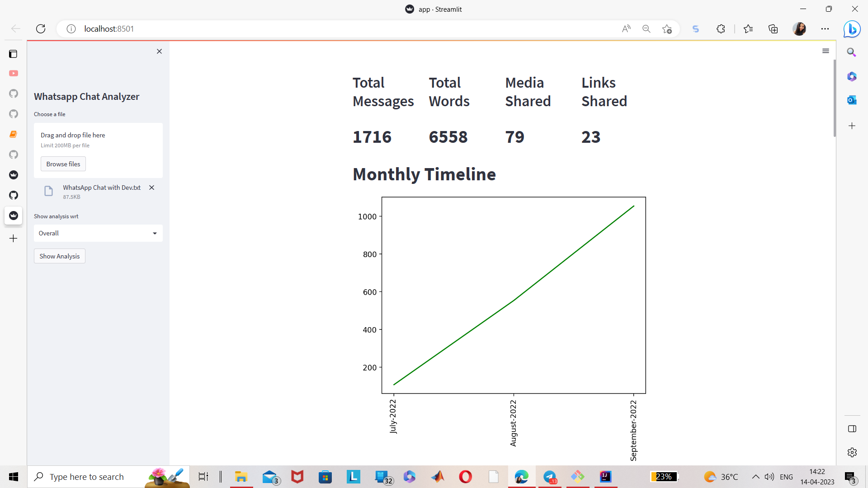Open the tab actions menu icon
Viewport: 868px width, 488px height.
[13, 54]
